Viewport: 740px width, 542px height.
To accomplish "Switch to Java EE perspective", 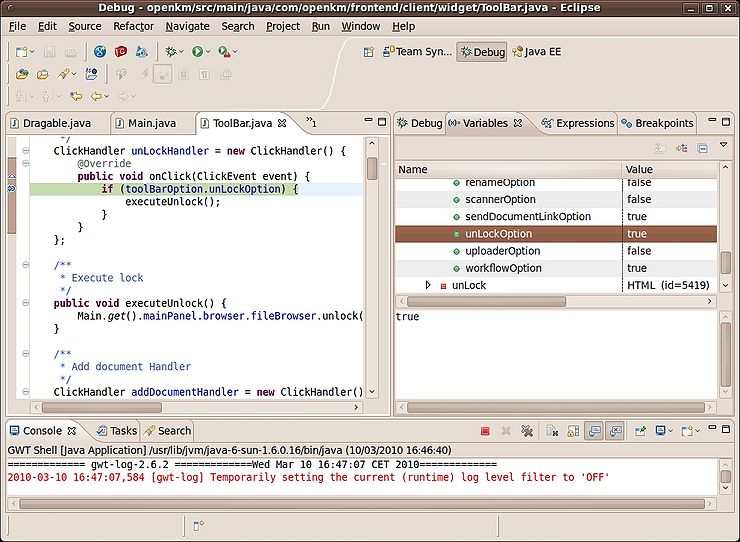I will [537, 51].
